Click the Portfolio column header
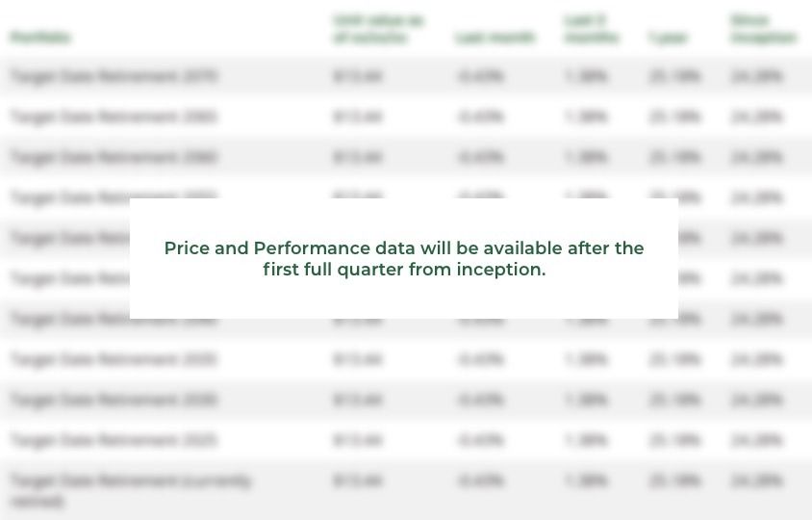 pyautogui.click(x=40, y=38)
